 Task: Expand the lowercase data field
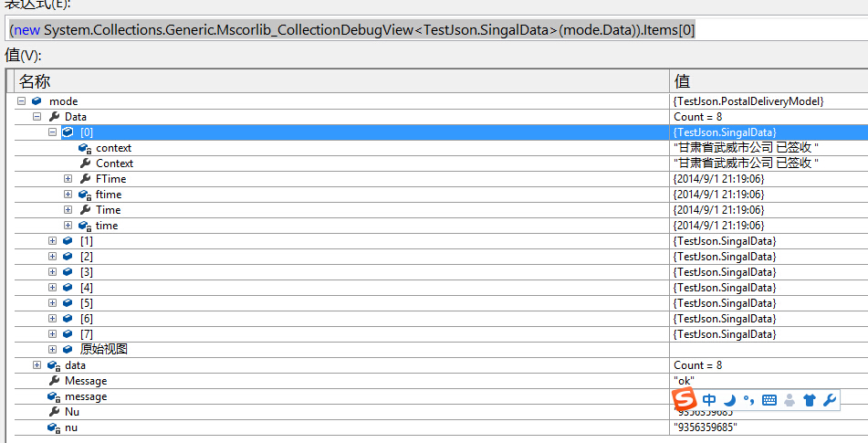37,365
